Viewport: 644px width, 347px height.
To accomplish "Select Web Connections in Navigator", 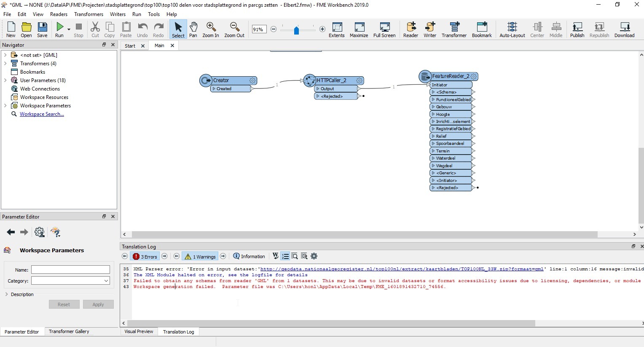I will click(x=40, y=89).
